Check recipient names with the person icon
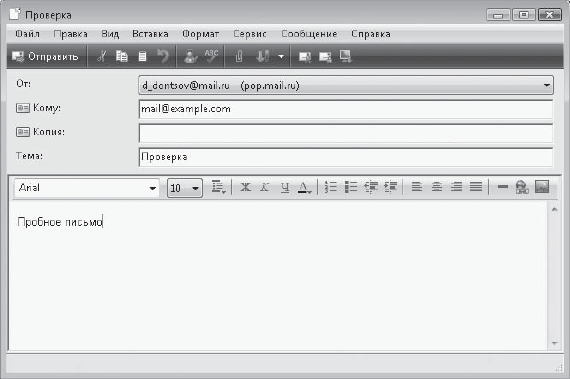 190,56
